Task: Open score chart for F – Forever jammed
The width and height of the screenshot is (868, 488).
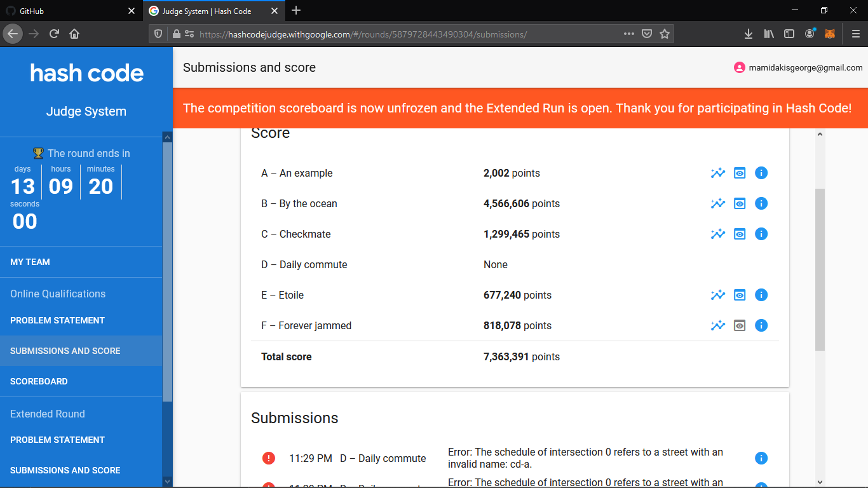Action: click(718, 325)
